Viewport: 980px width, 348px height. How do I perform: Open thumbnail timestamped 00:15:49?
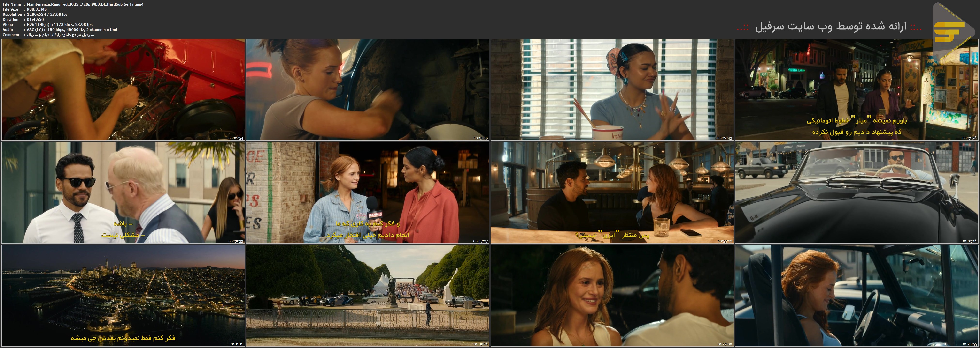coord(368,90)
